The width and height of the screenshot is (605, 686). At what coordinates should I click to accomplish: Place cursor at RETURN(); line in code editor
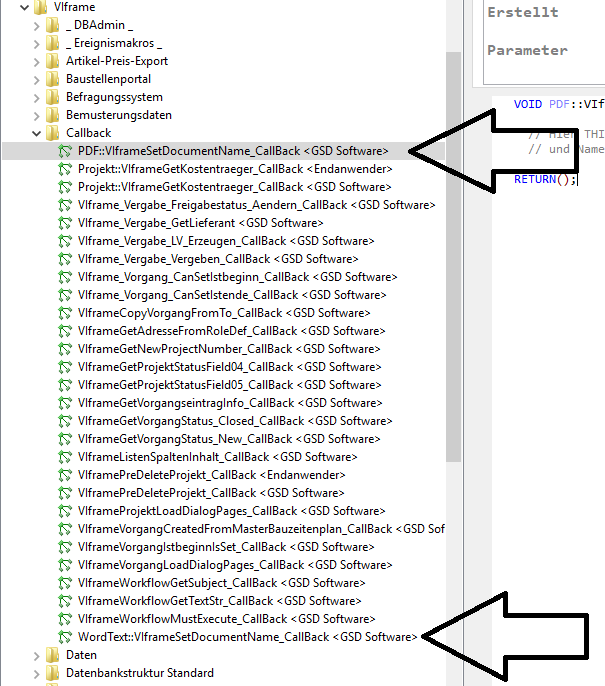click(x=546, y=179)
